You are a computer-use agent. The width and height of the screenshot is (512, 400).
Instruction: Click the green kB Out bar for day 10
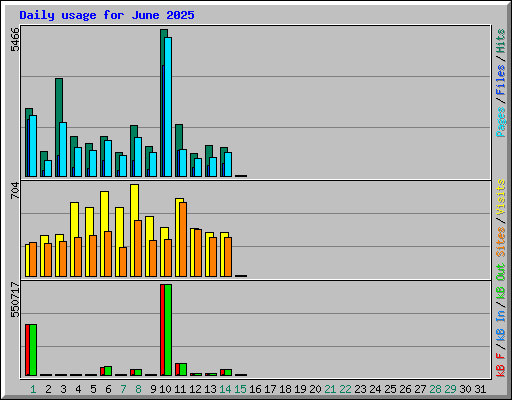pyautogui.click(x=168, y=330)
